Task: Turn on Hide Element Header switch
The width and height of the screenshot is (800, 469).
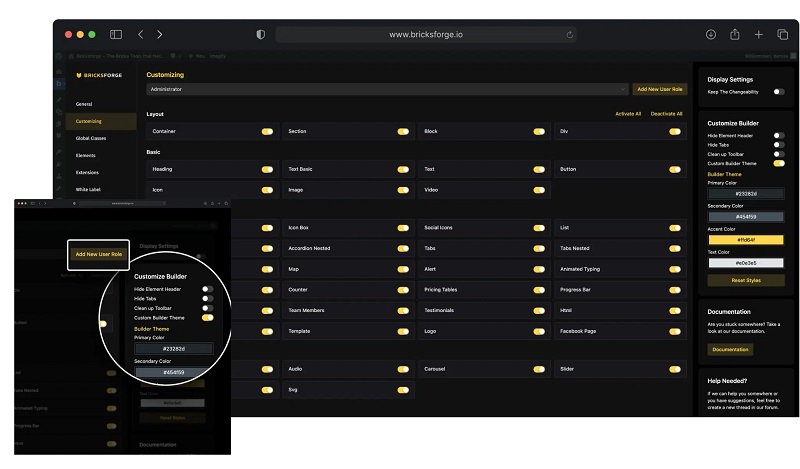Action: click(778, 135)
